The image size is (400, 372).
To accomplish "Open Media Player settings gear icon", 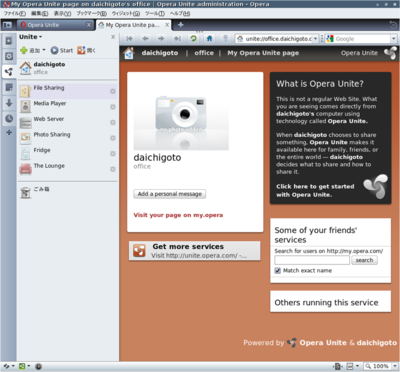I will (113, 107).
